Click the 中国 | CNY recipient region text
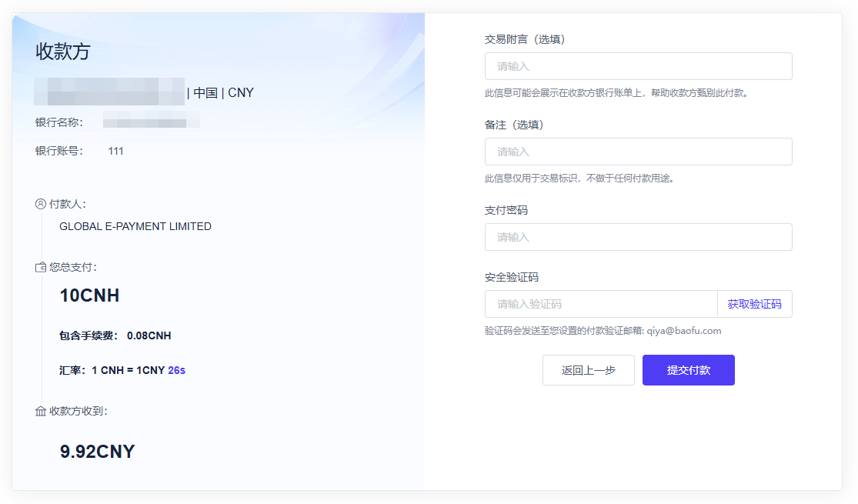858x504 pixels. (223, 93)
